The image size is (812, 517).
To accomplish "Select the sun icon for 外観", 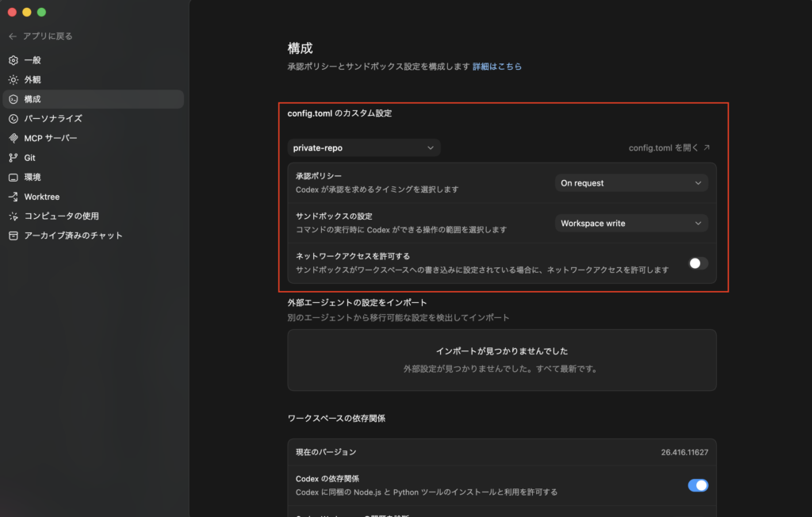I will tap(13, 80).
